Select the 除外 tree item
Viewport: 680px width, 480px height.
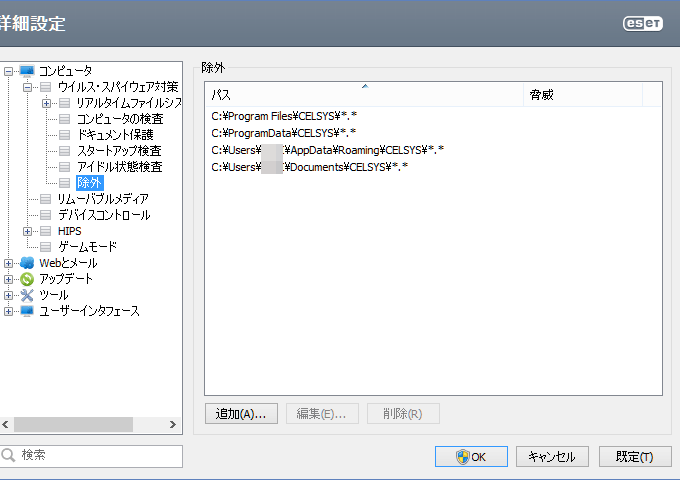pyautogui.click(x=89, y=183)
